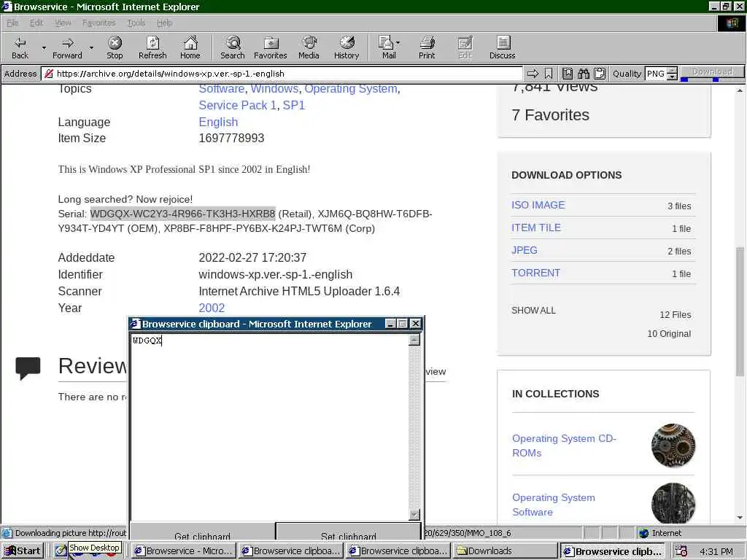Follow the Software topic link
This screenshot has width=747, height=560.
tap(222, 88)
